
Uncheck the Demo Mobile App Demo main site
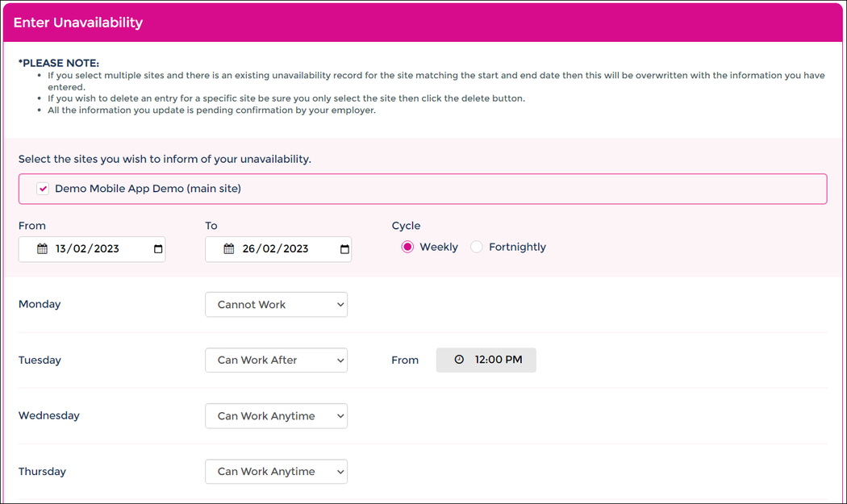point(42,188)
